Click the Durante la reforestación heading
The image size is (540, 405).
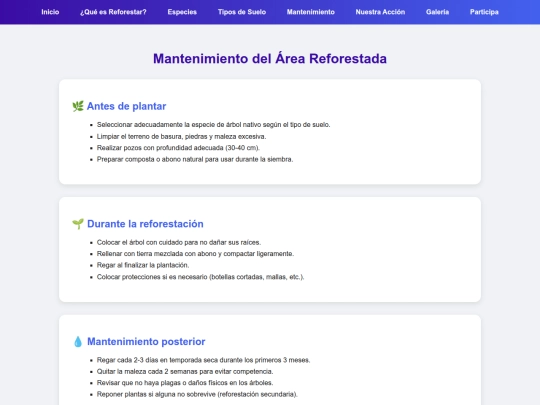pyautogui.click(x=145, y=224)
